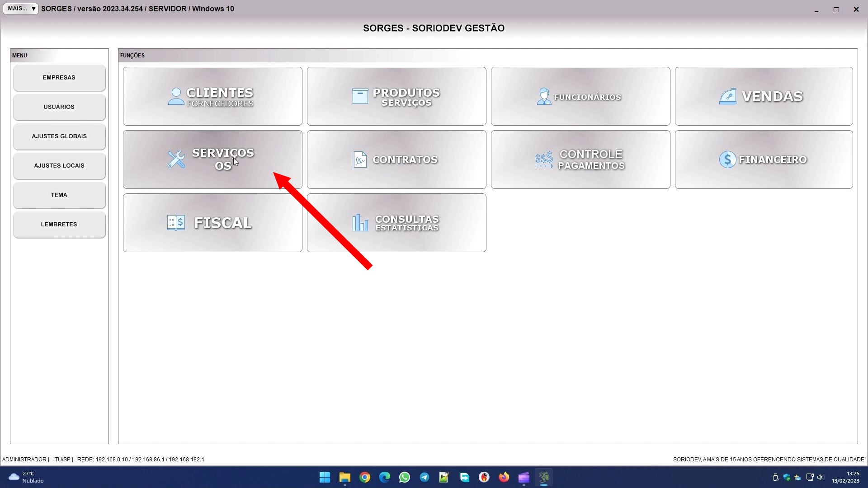
Task: Click the SORGES app icon on the taskbar
Action: [x=544, y=477]
